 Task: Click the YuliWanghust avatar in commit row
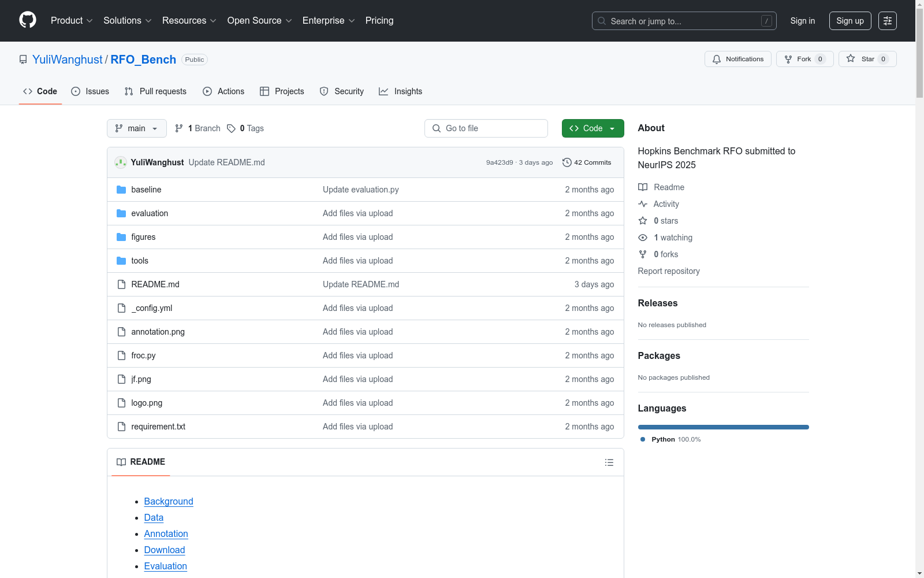pos(121,162)
